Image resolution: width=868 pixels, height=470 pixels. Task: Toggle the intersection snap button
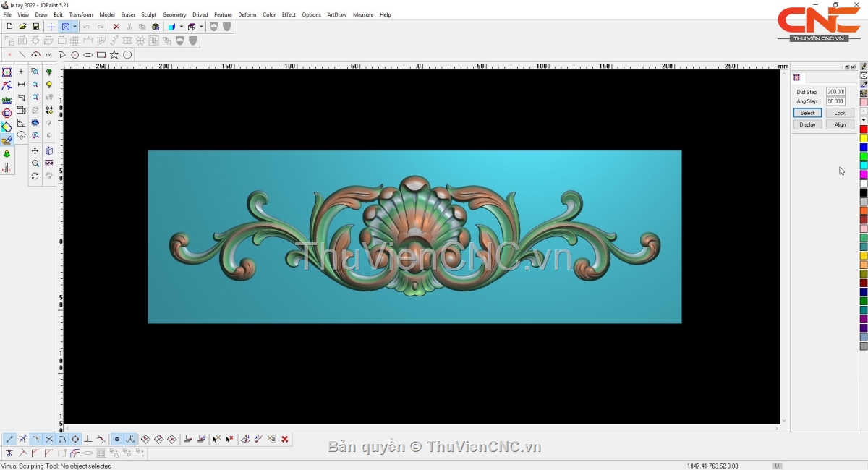(49, 439)
